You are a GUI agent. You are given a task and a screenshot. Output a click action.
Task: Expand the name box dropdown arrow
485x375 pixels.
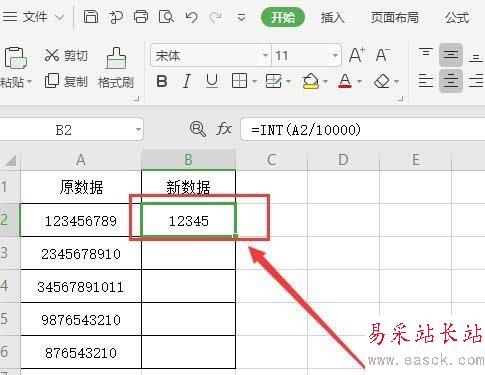point(138,130)
